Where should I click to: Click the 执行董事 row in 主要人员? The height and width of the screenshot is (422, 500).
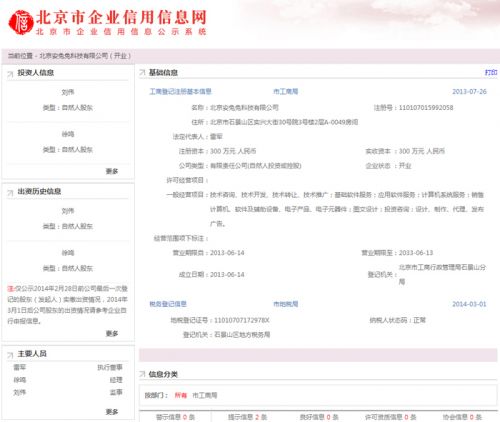point(68,367)
